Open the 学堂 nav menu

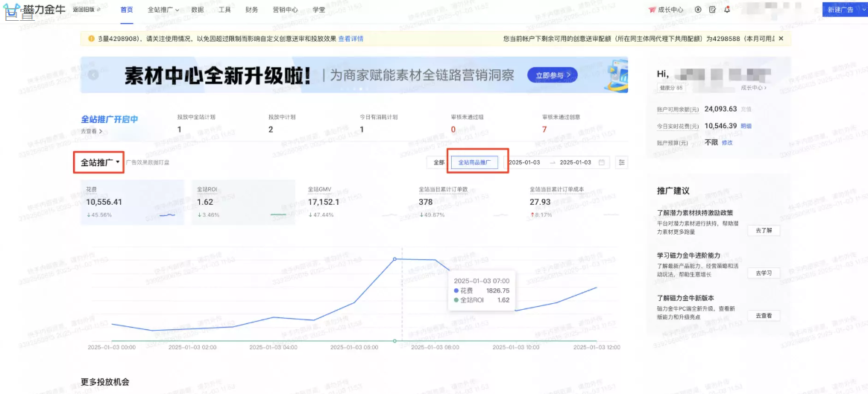point(319,10)
